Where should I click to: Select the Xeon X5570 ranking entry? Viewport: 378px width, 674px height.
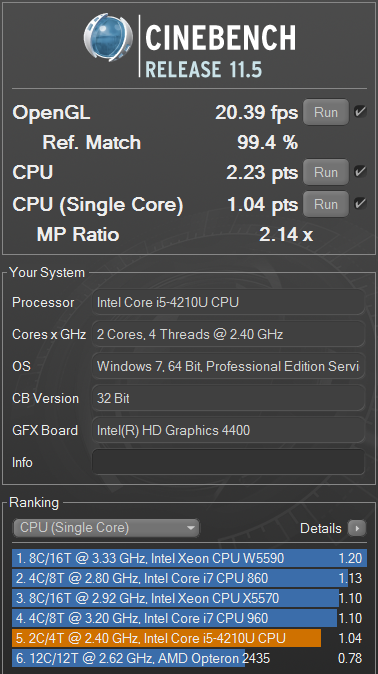[189, 598]
